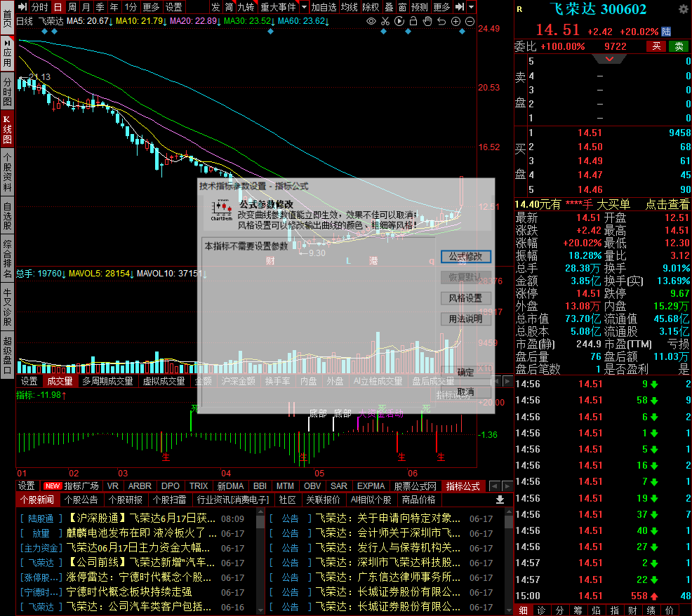Open the 自选股 sidebar item
692x616 pixels.
click(8, 216)
